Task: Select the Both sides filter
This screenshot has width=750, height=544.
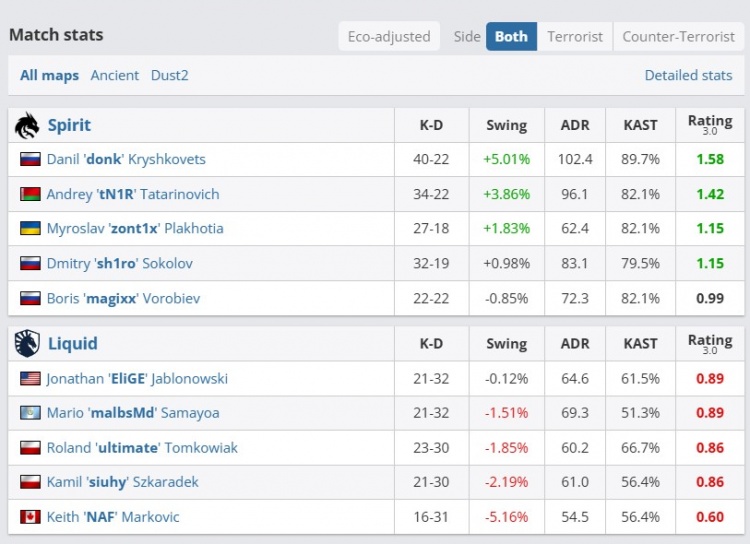Action: [x=511, y=36]
